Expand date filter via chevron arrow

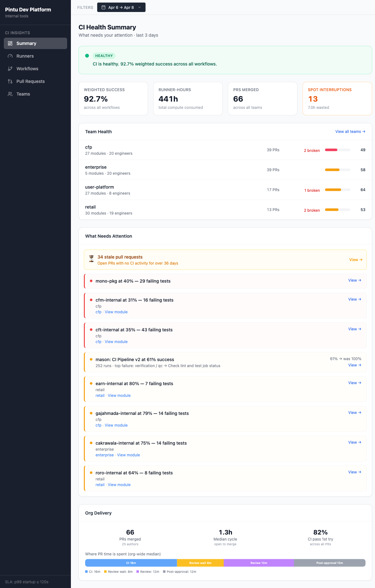[140, 7]
